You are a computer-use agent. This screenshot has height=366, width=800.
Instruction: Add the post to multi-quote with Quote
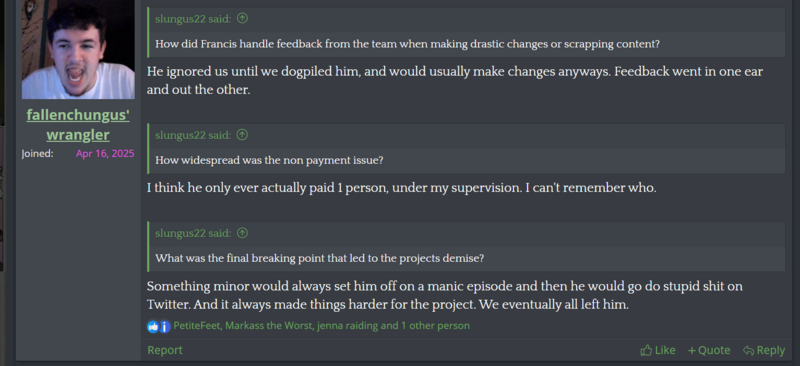[709, 350]
